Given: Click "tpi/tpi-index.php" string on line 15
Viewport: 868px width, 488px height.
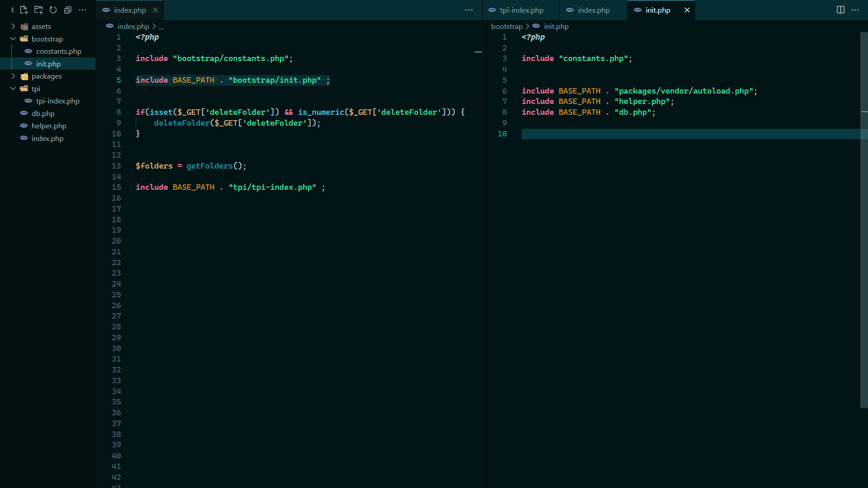Looking at the screenshot, I should coord(272,187).
